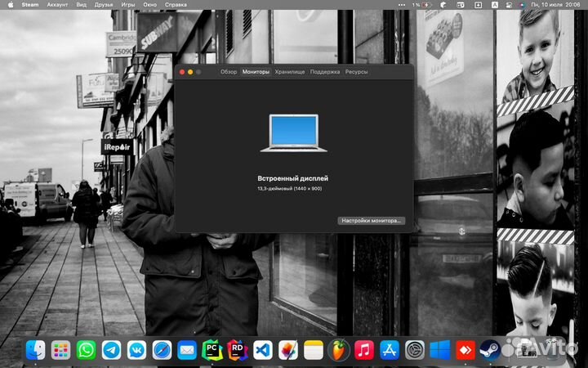The image size is (588, 368).
Task: Open the Notes app icon
Action: click(314, 350)
